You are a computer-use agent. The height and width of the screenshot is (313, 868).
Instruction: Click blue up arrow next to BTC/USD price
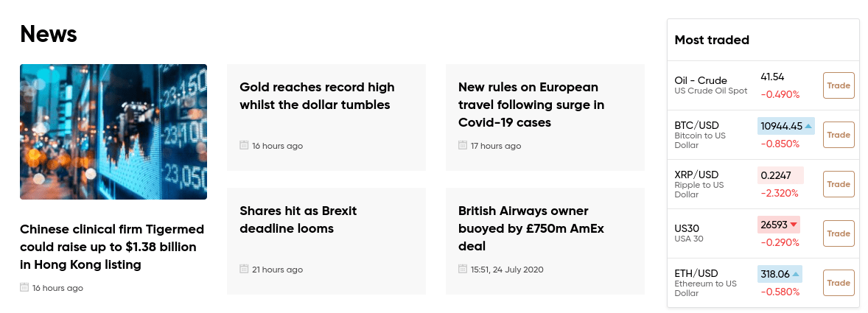(x=808, y=126)
